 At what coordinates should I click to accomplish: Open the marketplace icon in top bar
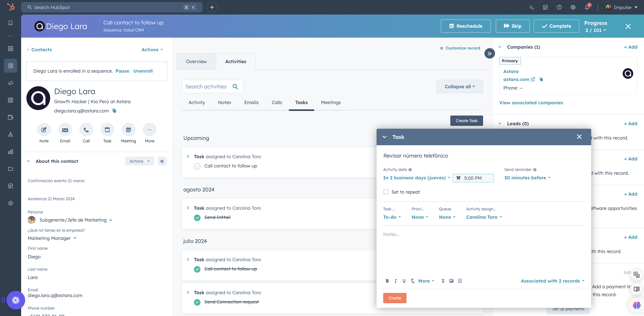[545, 7]
